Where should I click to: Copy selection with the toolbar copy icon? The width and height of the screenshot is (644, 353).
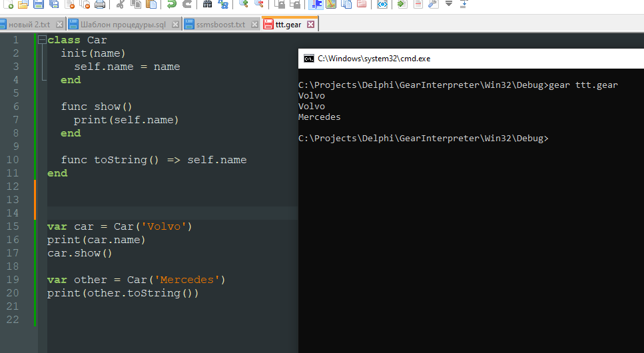coord(136,4)
